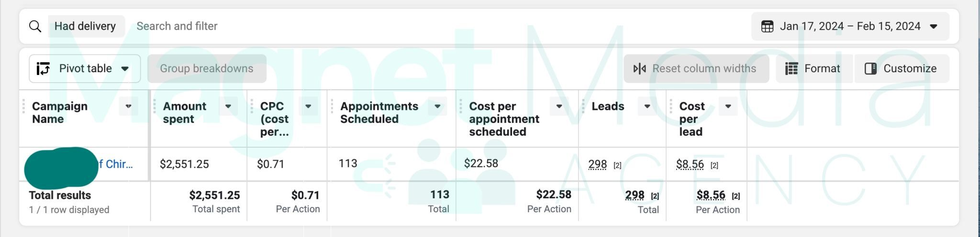The width and height of the screenshot is (980, 237).
Task: Click the search magnifier icon
Action: coord(35,26)
